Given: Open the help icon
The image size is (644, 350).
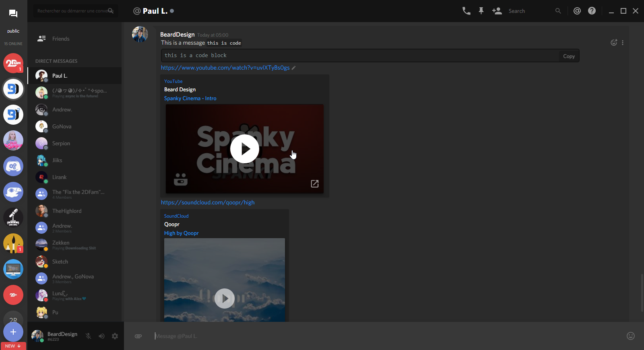Looking at the screenshot, I should point(592,11).
